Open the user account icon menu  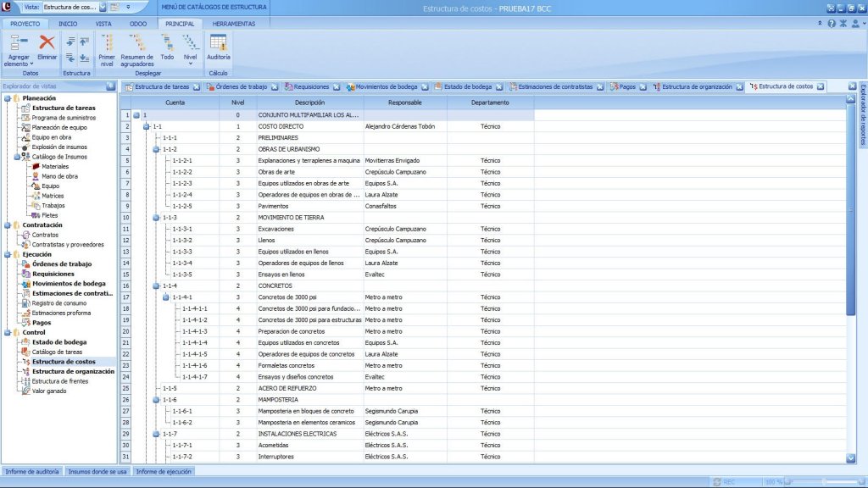pos(854,24)
